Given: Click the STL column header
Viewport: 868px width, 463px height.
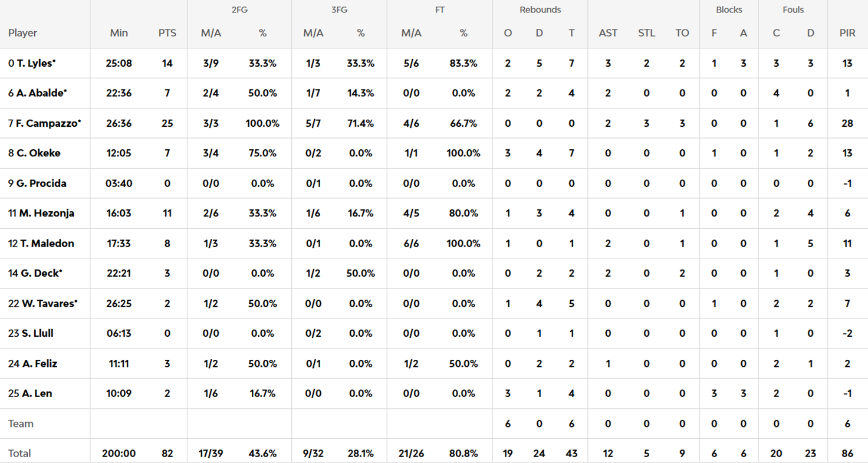Looking at the screenshot, I should point(646,33).
